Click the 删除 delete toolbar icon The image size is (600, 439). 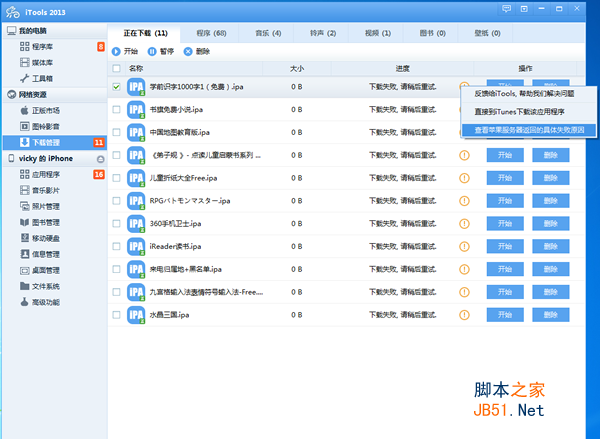click(188, 51)
